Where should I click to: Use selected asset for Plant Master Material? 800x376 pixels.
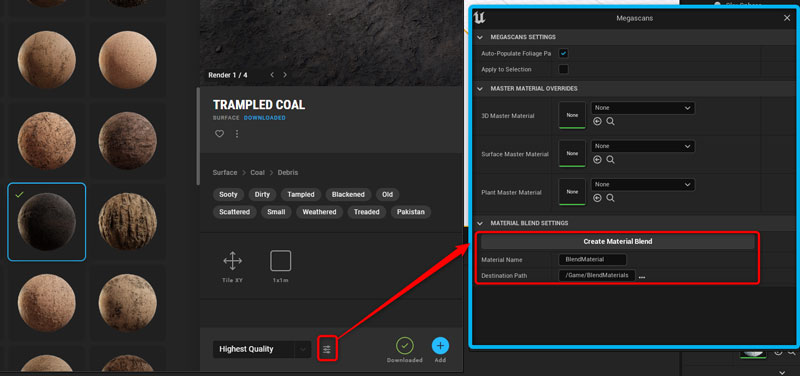[597, 198]
